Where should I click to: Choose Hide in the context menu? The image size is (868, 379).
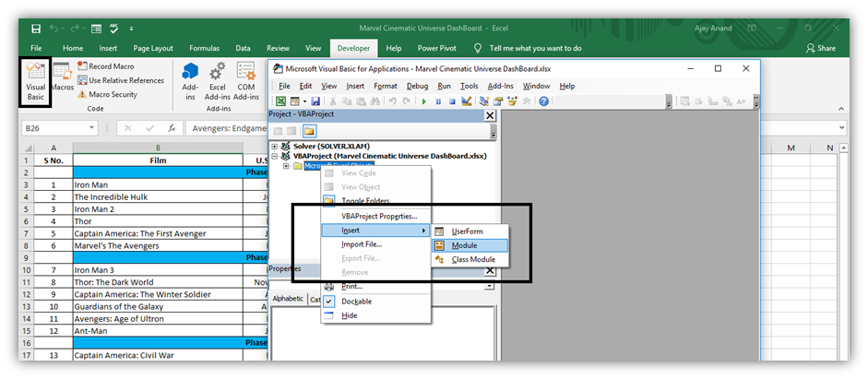tap(375, 315)
